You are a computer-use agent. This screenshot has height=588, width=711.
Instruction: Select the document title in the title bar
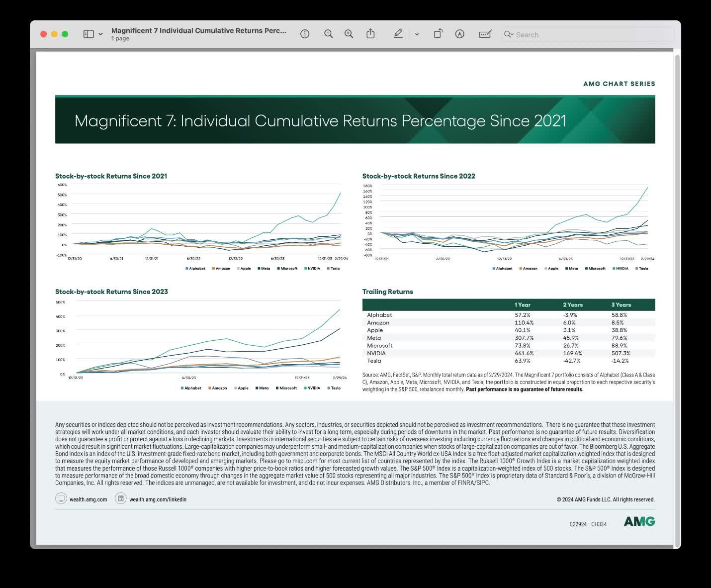198,30
